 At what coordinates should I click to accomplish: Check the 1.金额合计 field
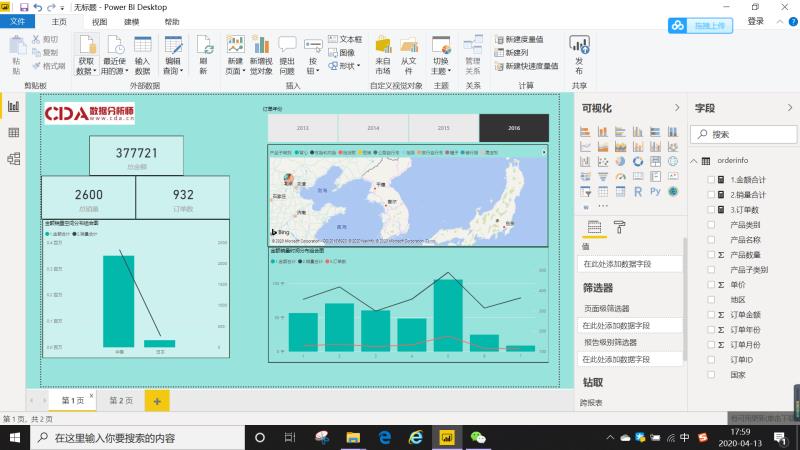711,180
